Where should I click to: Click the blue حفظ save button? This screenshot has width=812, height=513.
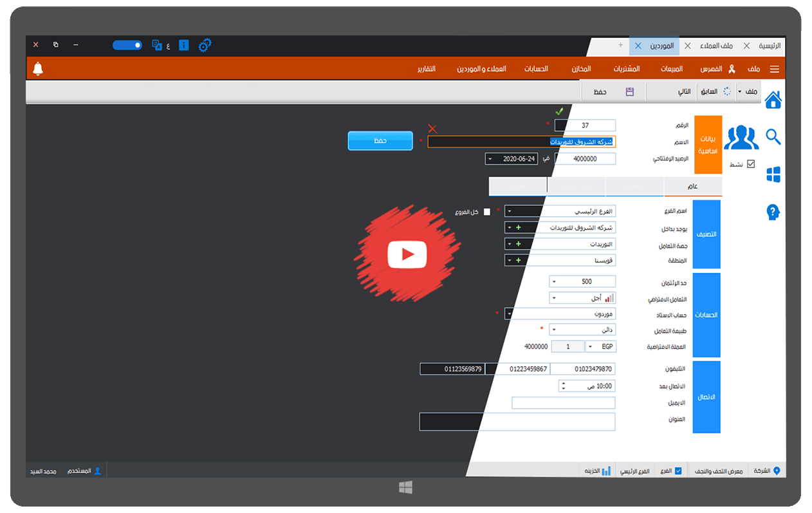coord(380,140)
